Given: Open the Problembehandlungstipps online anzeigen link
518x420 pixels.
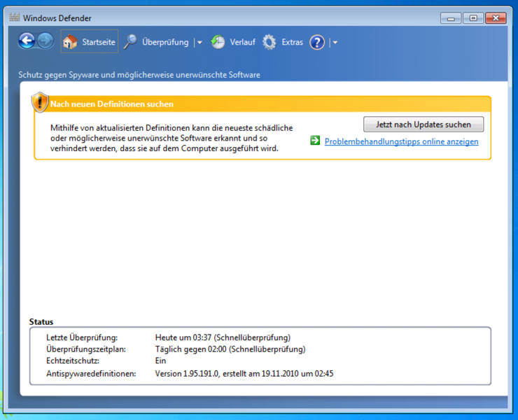Looking at the screenshot, I should [x=401, y=141].
